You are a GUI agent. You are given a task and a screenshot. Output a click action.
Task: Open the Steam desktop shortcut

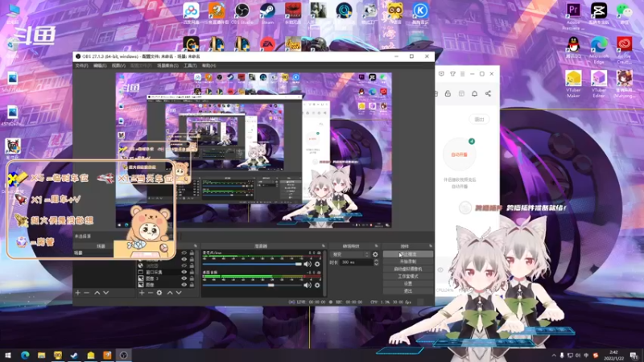pyautogui.click(x=267, y=13)
